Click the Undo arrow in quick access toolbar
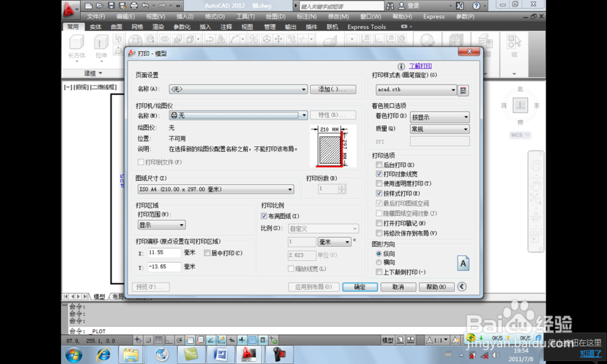Image resolution: width=607 pixels, height=364 pixels. point(145,5)
